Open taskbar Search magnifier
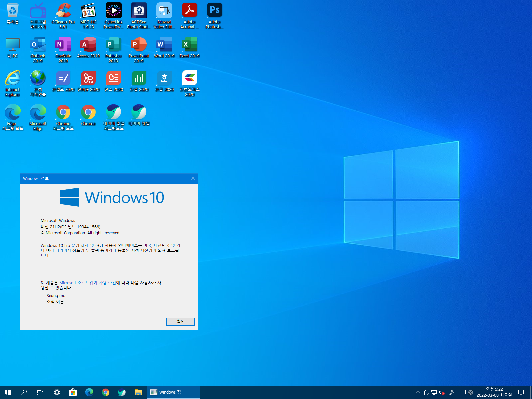 click(24, 392)
